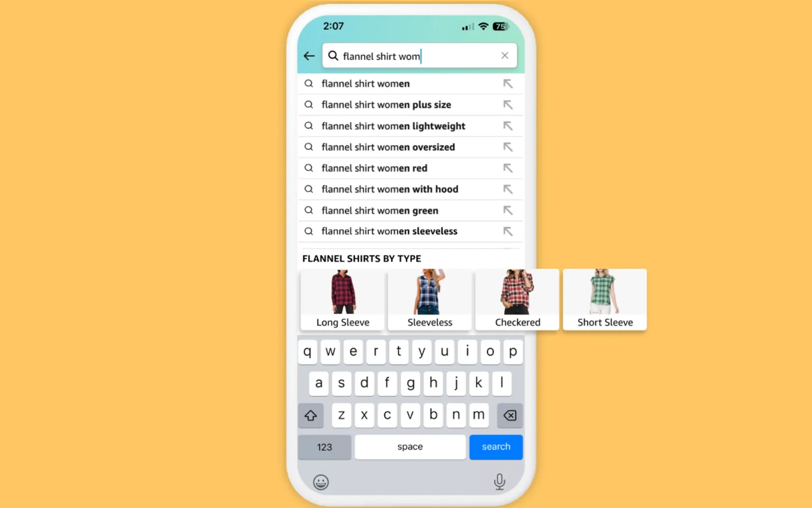Select Long Sleeve flannel shirts type
The height and width of the screenshot is (508, 812).
click(x=342, y=299)
